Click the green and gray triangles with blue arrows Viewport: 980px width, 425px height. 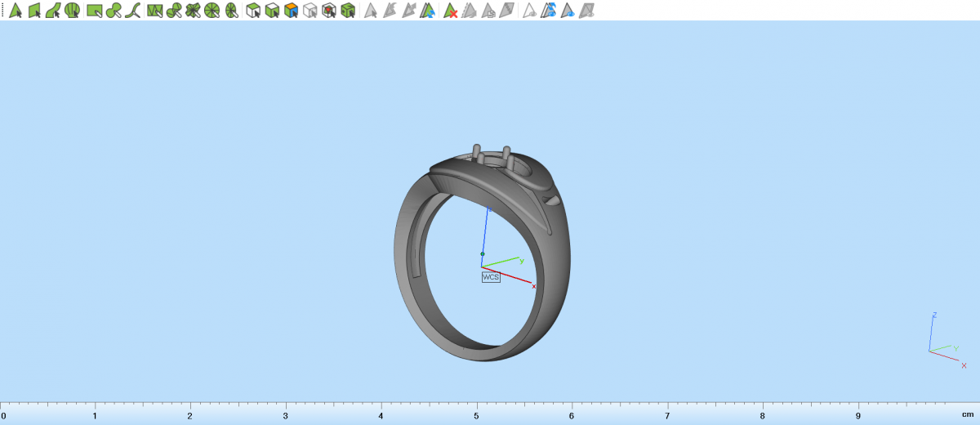point(429,11)
